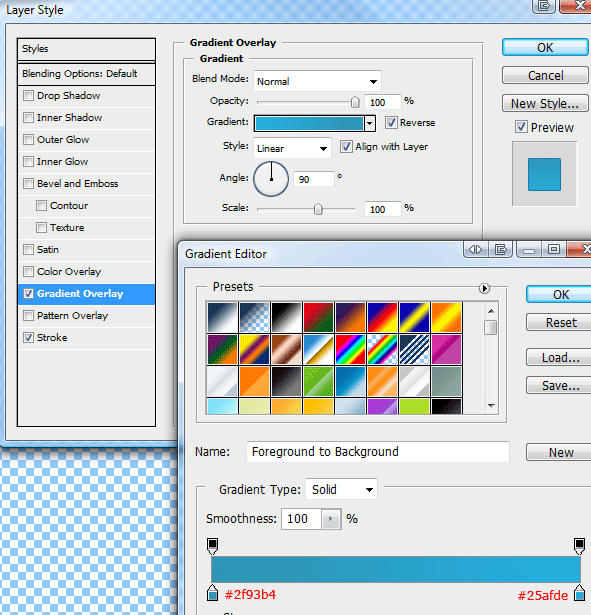Choose the foreground-to-transparent checkered preset
The image size is (591, 615).
pos(254,317)
